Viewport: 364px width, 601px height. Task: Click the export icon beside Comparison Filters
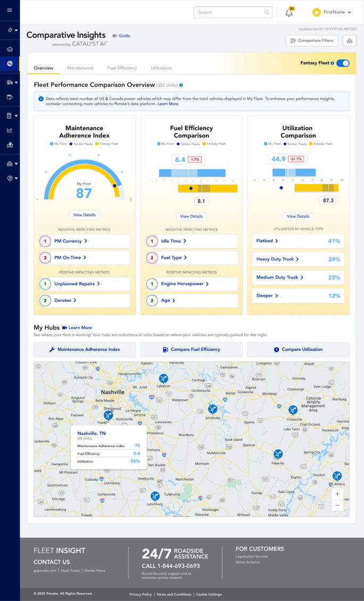point(349,40)
